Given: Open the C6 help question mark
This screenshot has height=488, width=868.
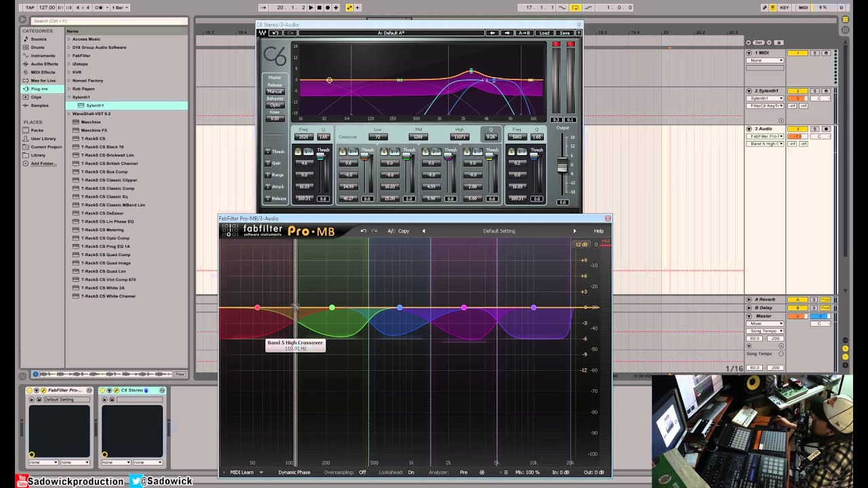Looking at the screenshot, I should pyautogui.click(x=578, y=33).
